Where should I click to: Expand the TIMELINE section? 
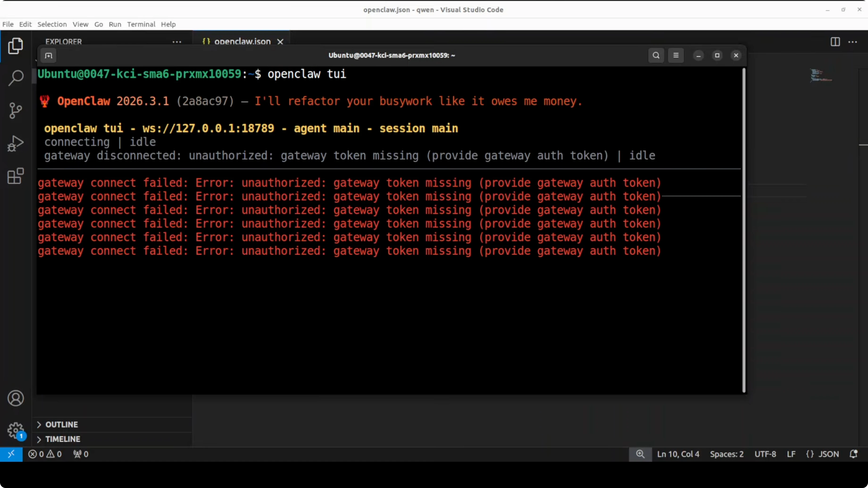click(x=63, y=439)
